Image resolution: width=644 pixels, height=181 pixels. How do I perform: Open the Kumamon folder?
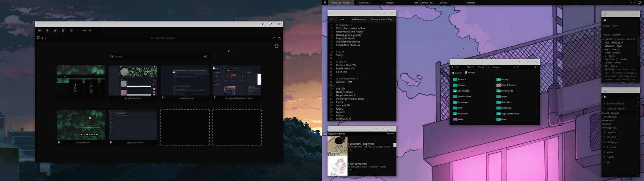pos(460,102)
